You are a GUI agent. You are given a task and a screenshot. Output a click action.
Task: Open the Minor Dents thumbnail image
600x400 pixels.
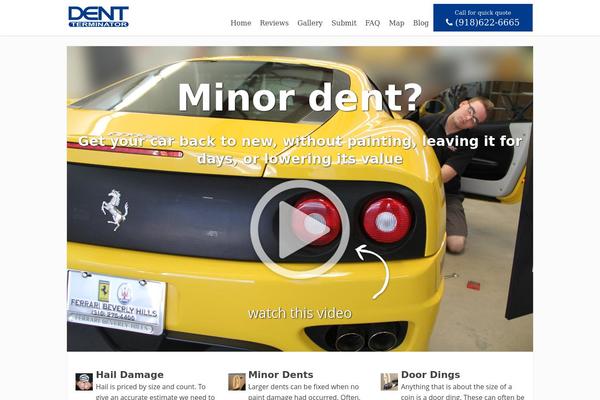[236, 382]
